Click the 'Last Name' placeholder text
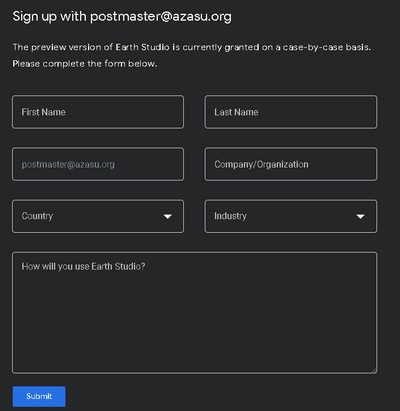The height and width of the screenshot is (411, 400). pyautogui.click(x=236, y=112)
